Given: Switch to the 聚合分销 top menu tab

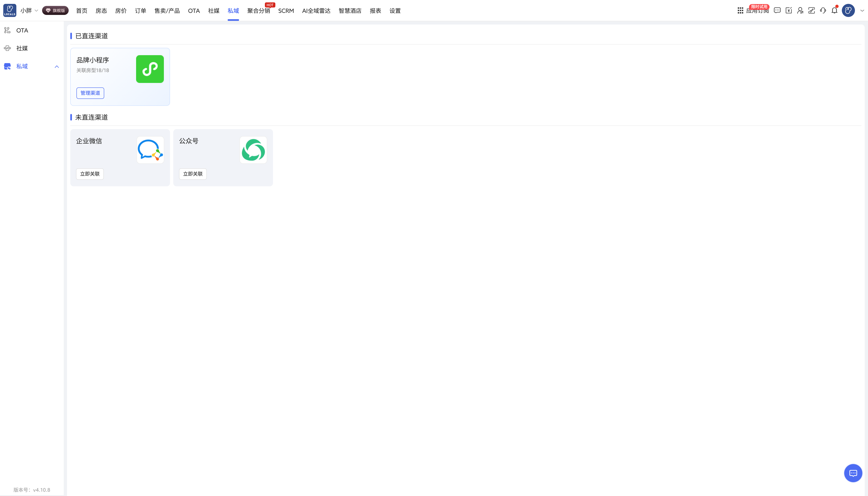Looking at the screenshot, I should [x=258, y=11].
